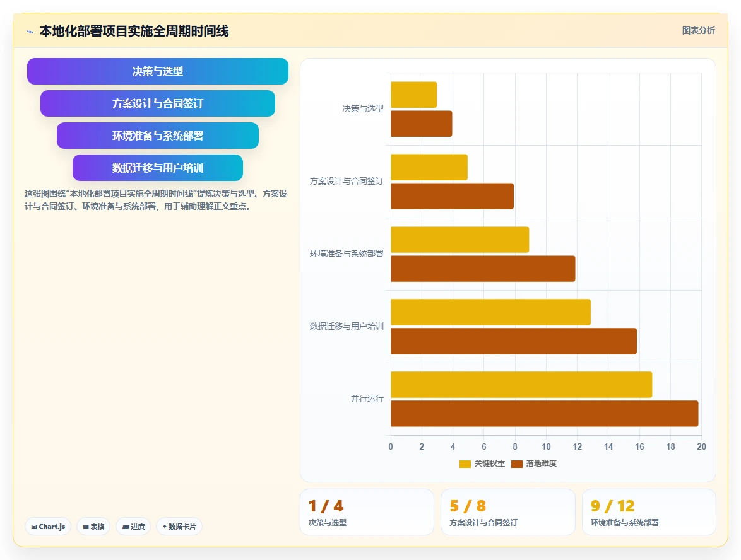
Task: Select the 环境准备与系统部署 funnel stage
Action: point(157,136)
